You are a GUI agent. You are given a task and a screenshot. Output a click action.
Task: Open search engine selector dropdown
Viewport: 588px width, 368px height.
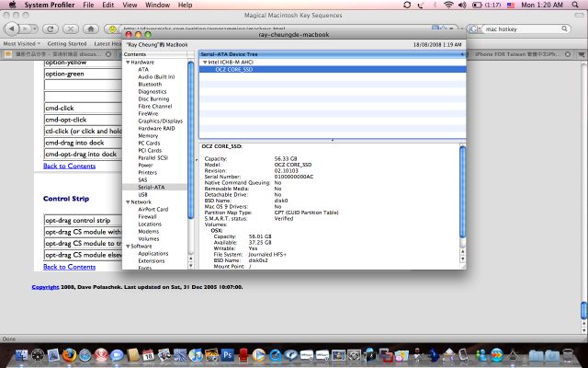coord(474,29)
